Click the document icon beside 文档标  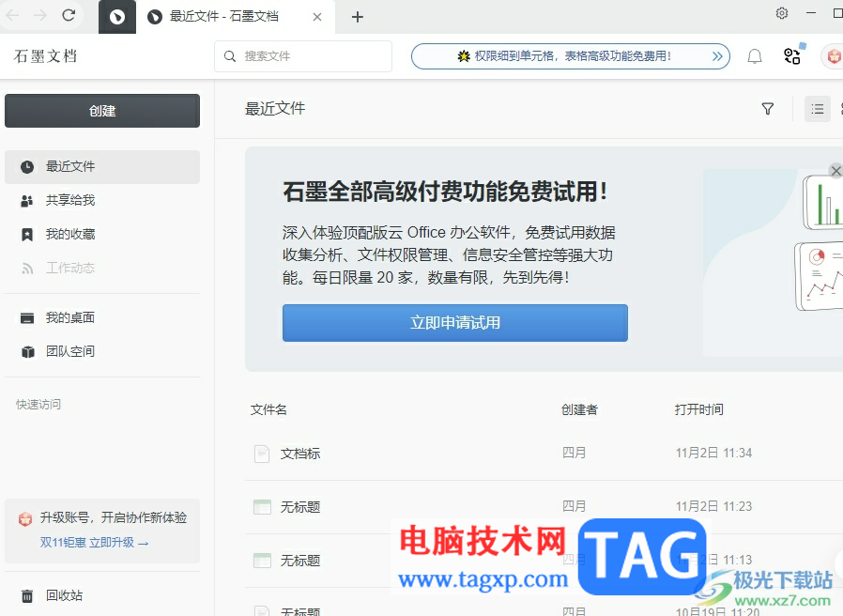pos(262,454)
